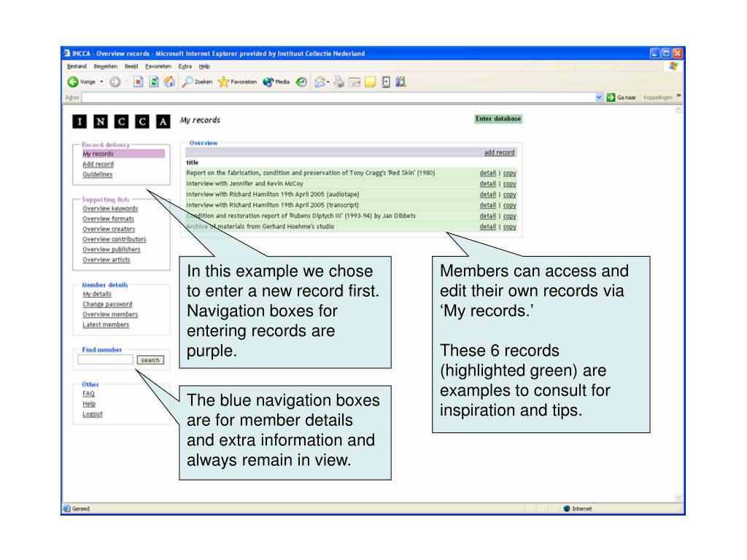The height and width of the screenshot is (560, 747).
Task: Open the Vorige history dropdown arrow
Action: (101, 82)
